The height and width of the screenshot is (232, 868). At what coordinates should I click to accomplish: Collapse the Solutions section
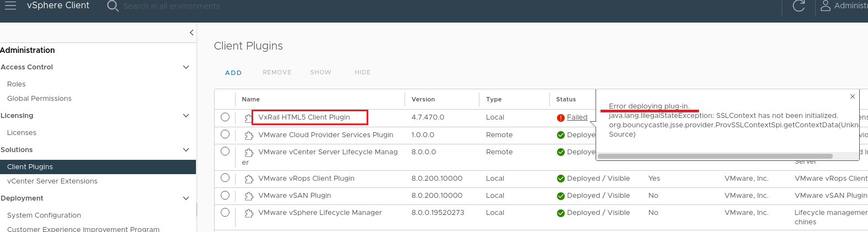186,150
